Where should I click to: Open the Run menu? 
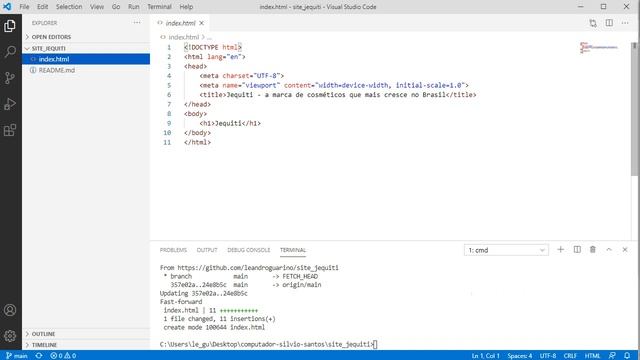coord(133,7)
